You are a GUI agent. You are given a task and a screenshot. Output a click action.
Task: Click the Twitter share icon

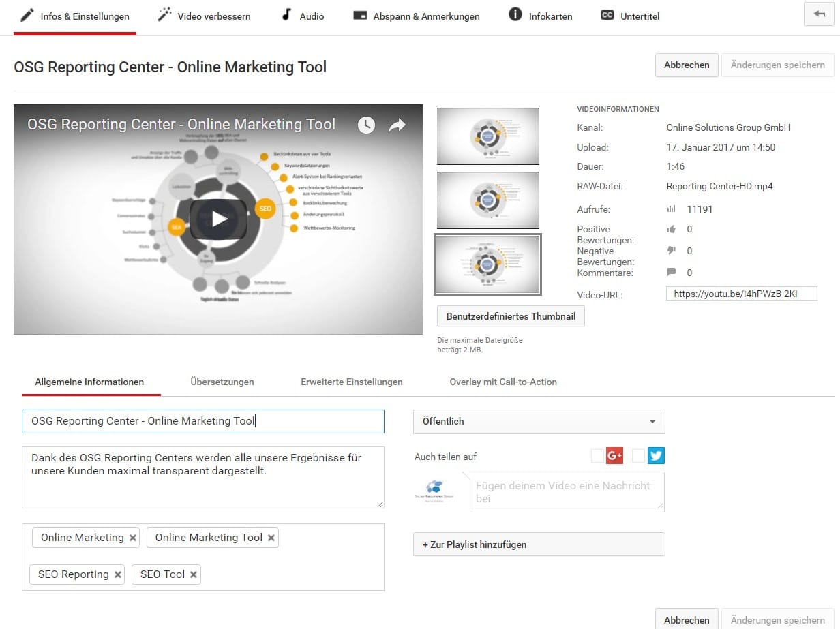[x=656, y=455]
